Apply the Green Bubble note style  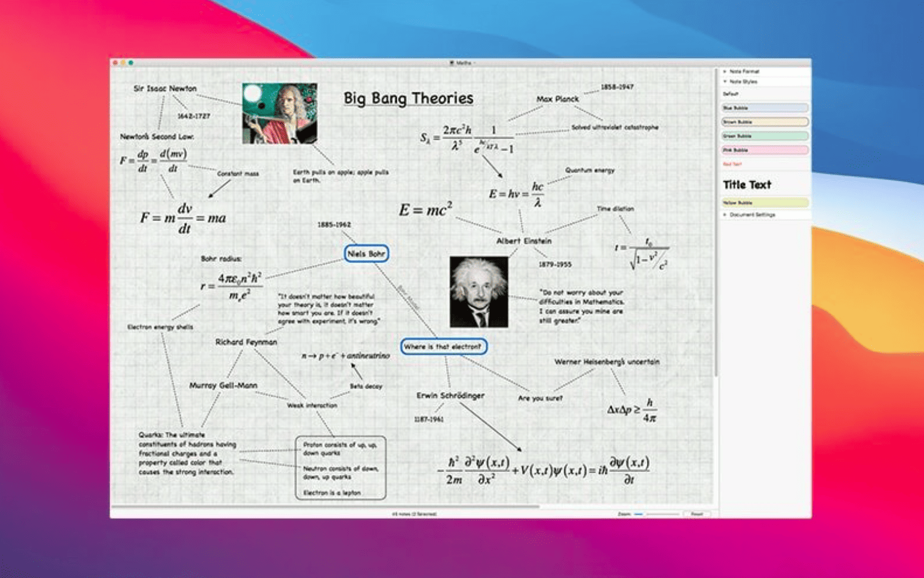pyautogui.click(x=765, y=136)
